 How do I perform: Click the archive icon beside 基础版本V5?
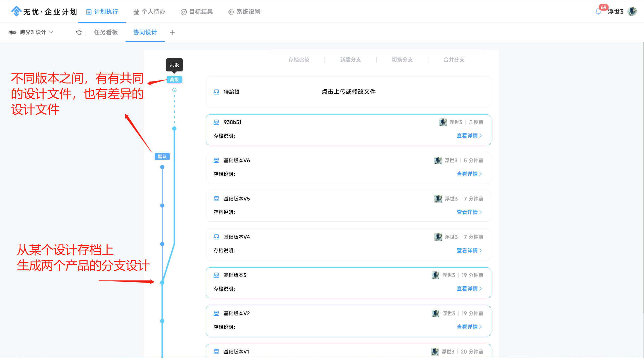click(216, 199)
